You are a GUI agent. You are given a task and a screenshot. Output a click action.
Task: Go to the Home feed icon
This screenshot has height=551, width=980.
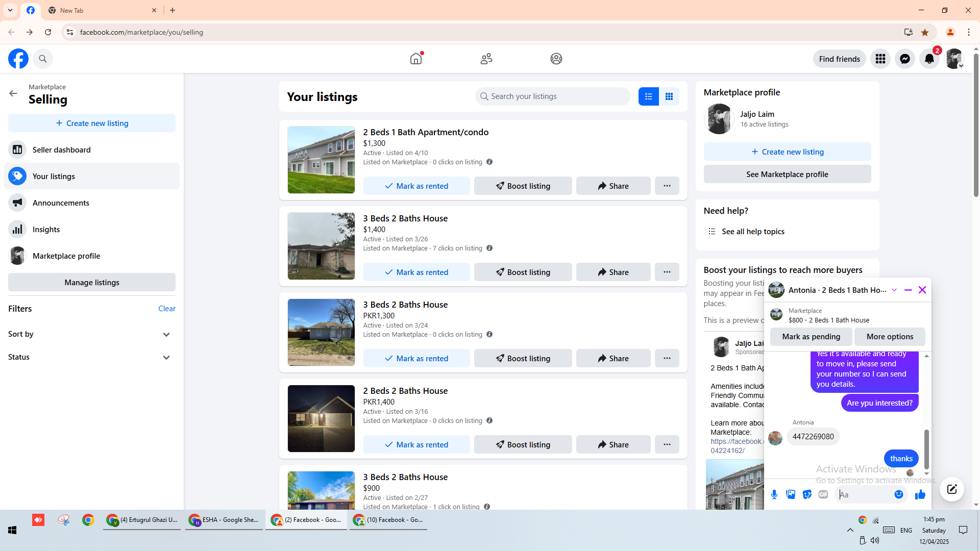coord(416,59)
